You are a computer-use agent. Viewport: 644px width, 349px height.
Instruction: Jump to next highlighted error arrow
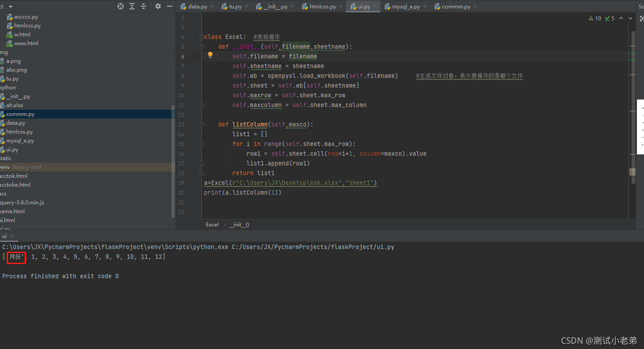pos(631,18)
